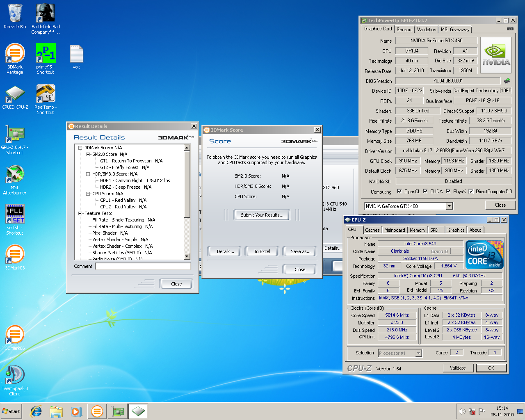The image size is (525, 420).
Task: Launch CPUID CPU-Z desktop icon
Action: (15, 97)
